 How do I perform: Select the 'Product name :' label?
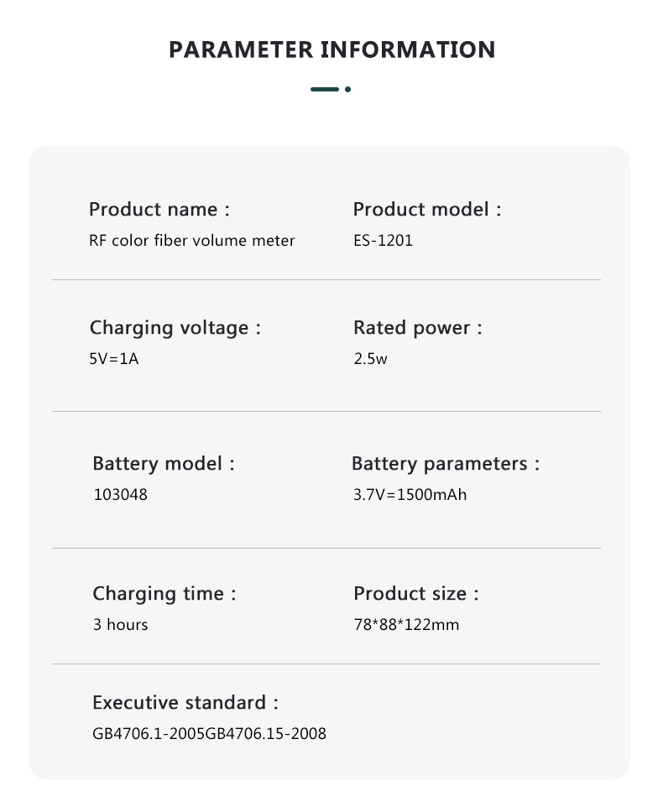(159, 210)
